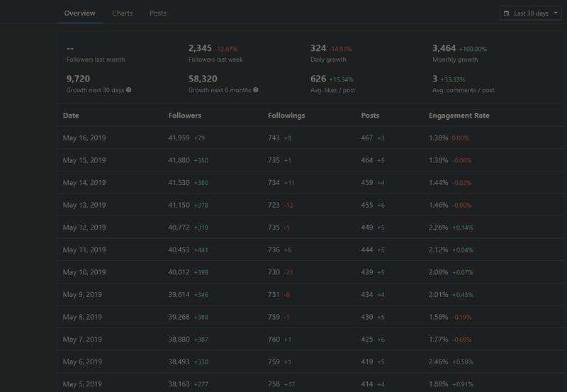Click help icon beside Growth next 6 months

click(256, 91)
